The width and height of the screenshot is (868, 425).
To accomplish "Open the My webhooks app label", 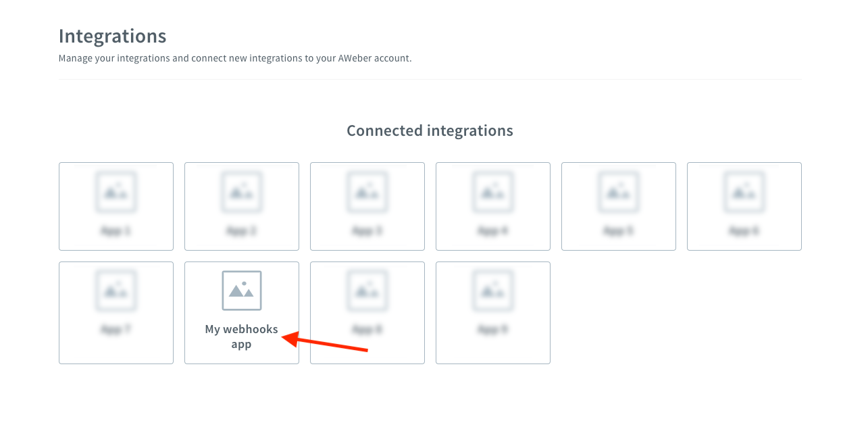I will click(x=242, y=336).
